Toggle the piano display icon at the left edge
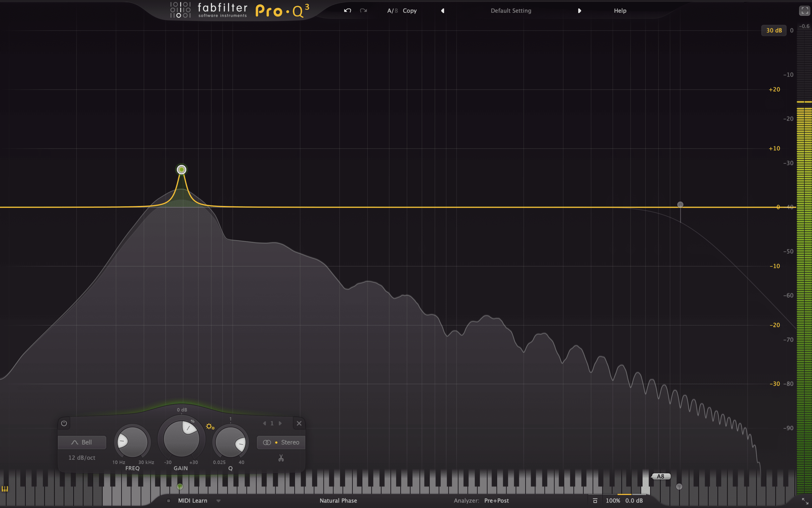 (x=5, y=489)
